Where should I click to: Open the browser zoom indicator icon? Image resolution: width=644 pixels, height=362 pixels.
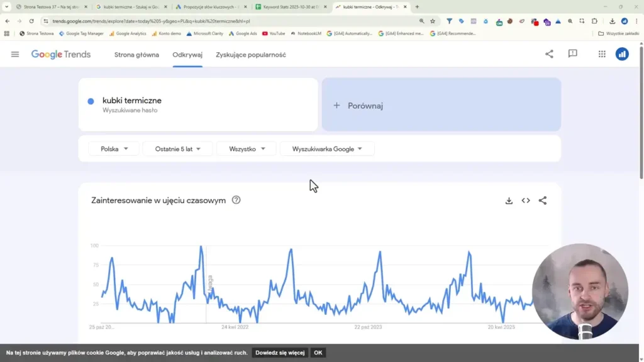click(422, 21)
